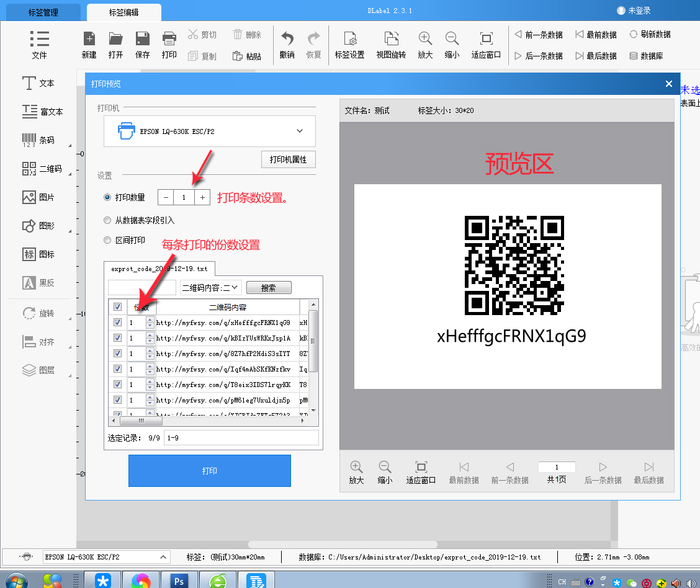Uncheck the row for T8eix3IDS7lrqyKK

click(117, 384)
